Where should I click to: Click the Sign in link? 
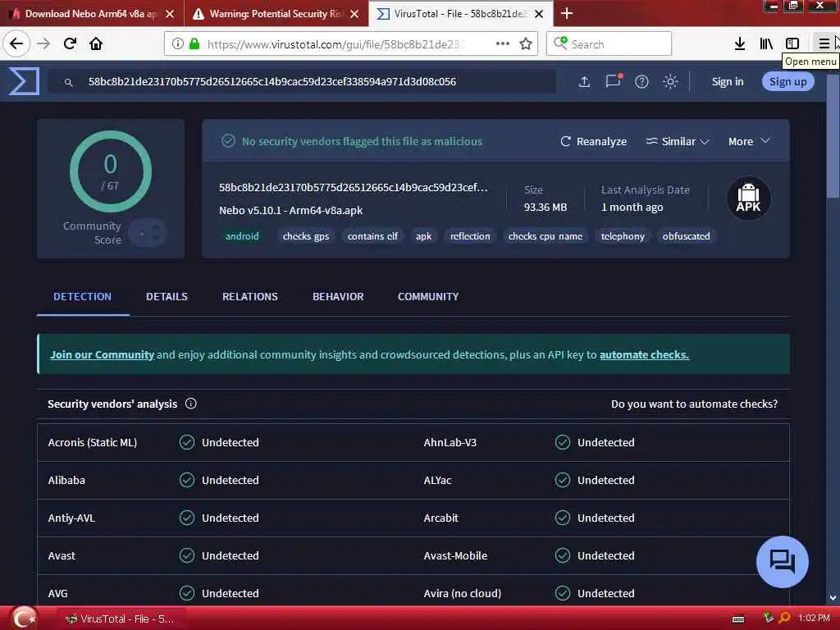(728, 81)
